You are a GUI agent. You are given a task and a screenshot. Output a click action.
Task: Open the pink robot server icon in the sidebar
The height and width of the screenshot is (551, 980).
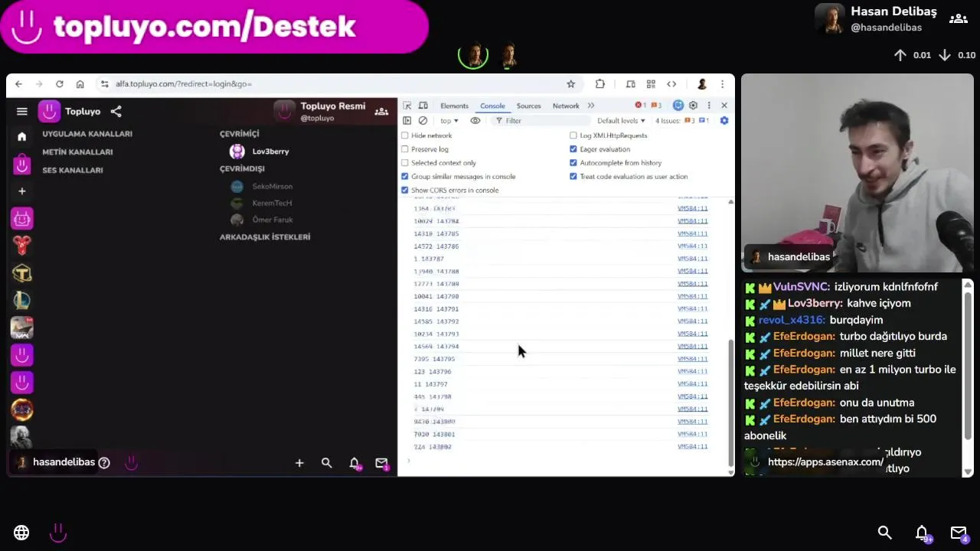pos(22,219)
